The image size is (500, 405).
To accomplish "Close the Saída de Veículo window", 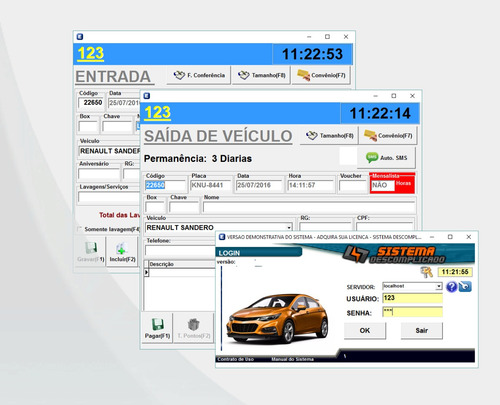I will click(412, 96).
